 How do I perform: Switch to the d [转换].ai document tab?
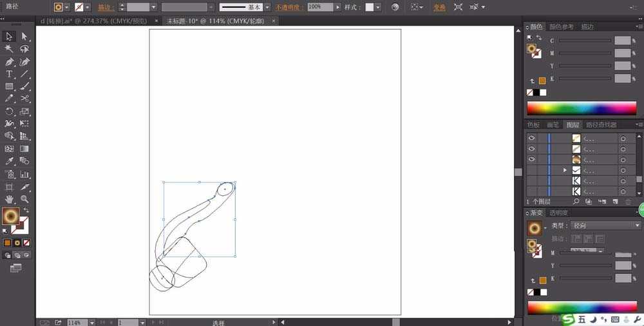click(x=93, y=21)
